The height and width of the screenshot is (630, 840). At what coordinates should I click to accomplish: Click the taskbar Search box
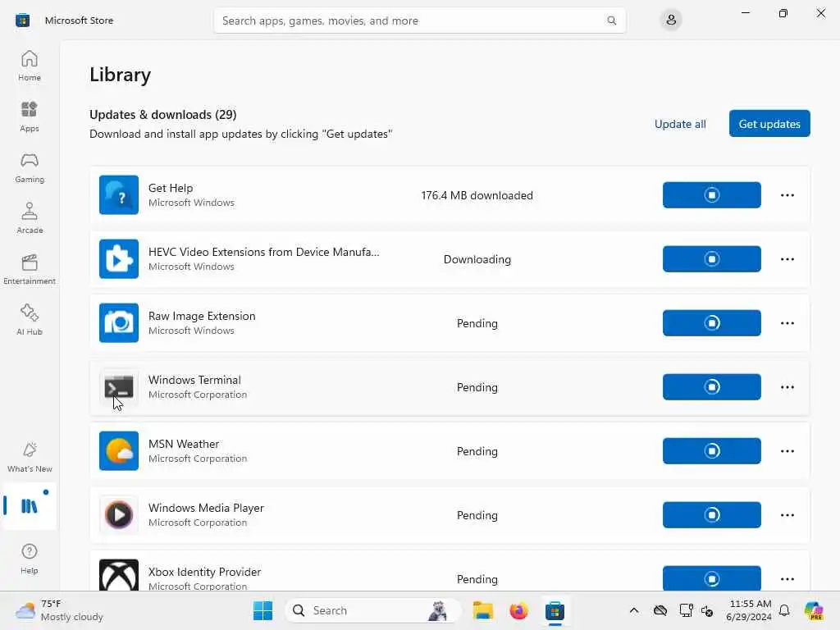pos(373,610)
